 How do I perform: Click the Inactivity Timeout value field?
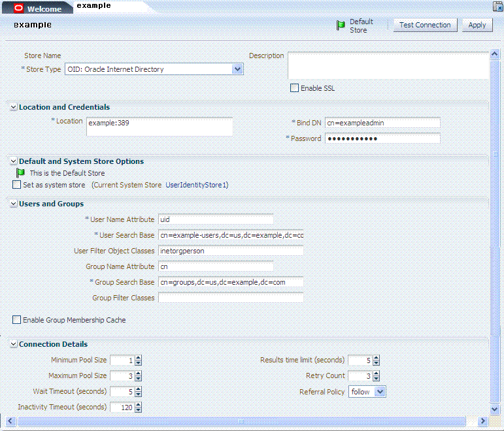coord(122,407)
